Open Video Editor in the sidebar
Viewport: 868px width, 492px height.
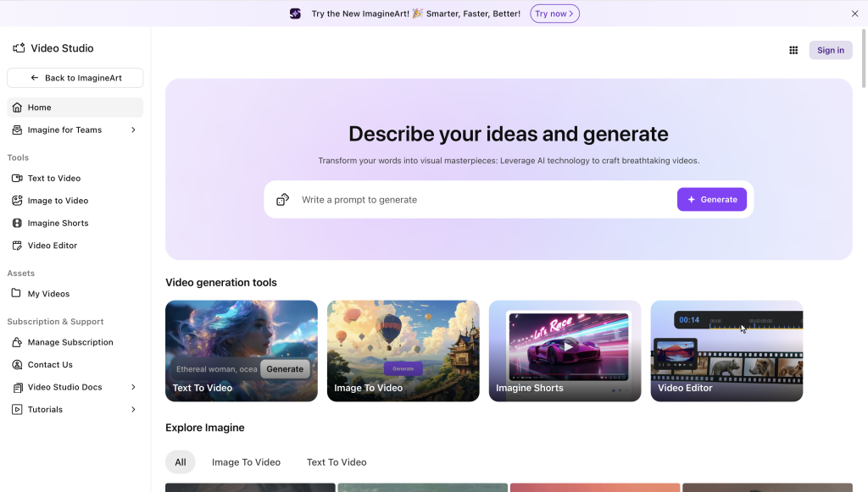(75, 246)
